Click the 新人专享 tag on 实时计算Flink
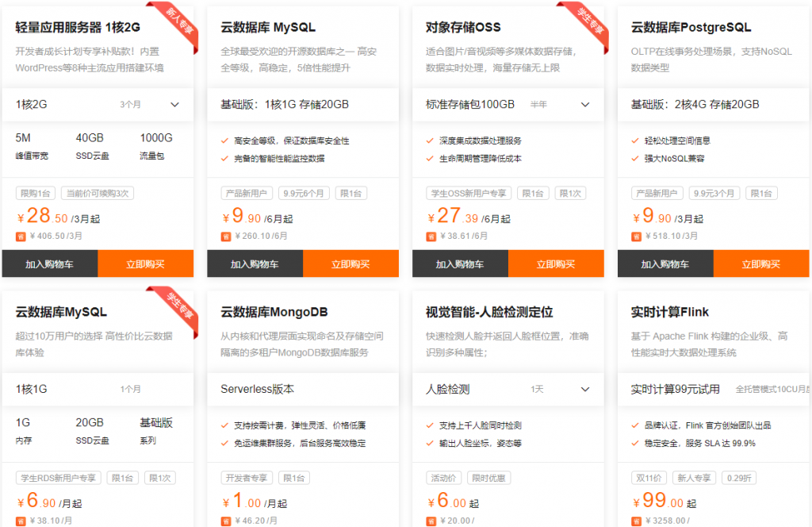Viewport: 812px width, 527px height. point(694,478)
